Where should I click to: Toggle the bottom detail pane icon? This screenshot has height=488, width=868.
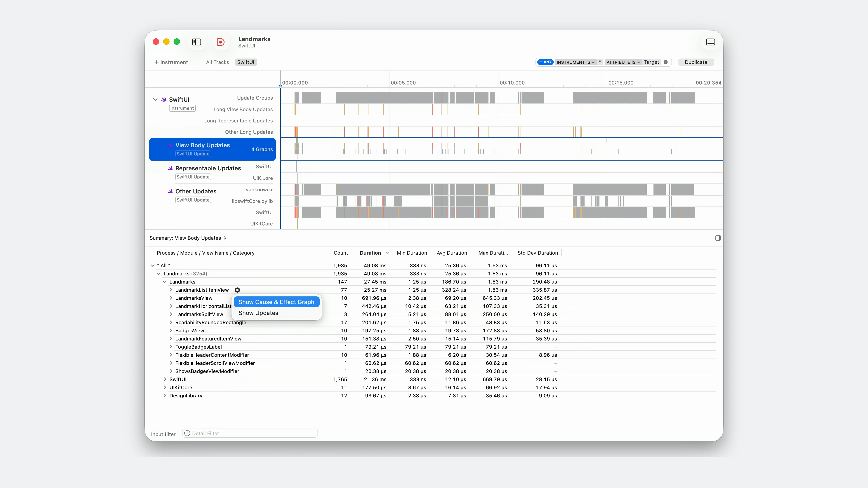pyautogui.click(x=711, y=42)
